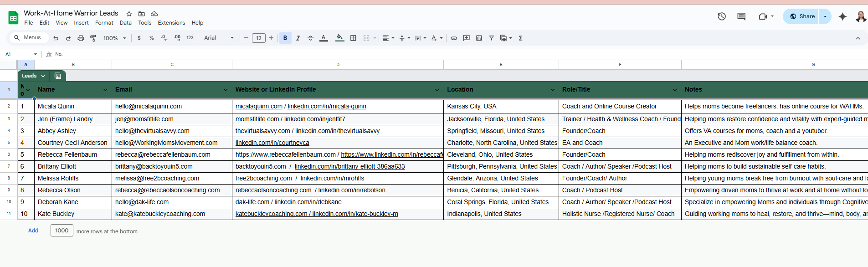Open the Google account avatar
The width and height of the screenshot is (868, 267).
(x=861, y=16)
